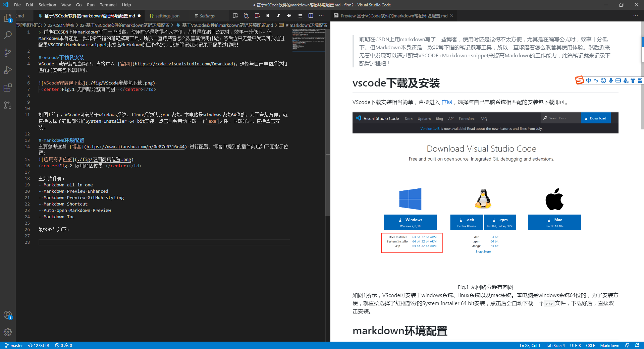This screenshot has height=349, width=644.
Task: Open the Terminal menu
Action: tap(108, 5)
